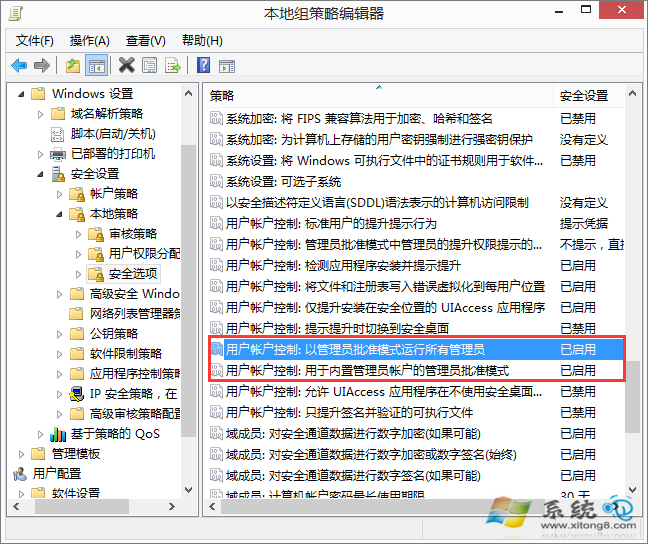648x544 pixels.
Task: Click the Up one level folder icon
Action: (x=73, y=65)
